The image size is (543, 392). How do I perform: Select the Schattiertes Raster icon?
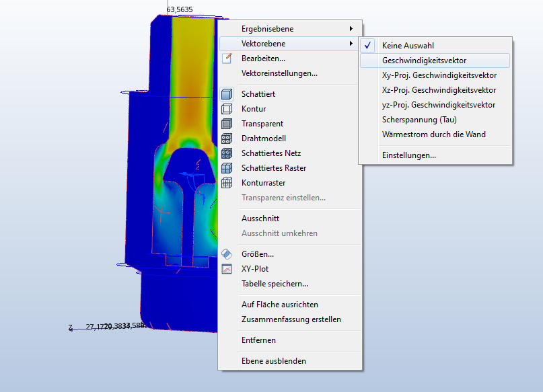(227, 168)
